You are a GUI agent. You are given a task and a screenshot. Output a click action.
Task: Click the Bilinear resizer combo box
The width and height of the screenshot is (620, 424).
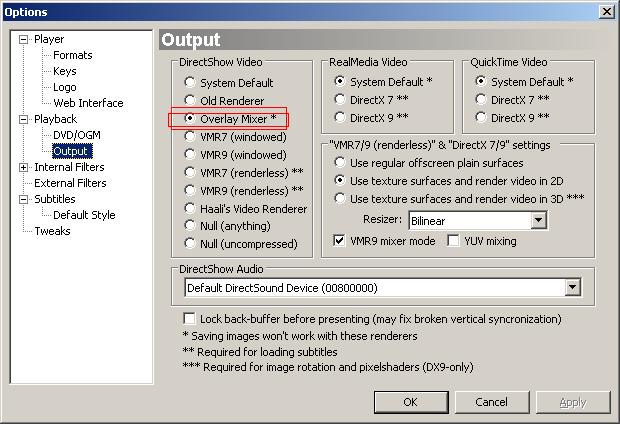(x=478, y=220)
